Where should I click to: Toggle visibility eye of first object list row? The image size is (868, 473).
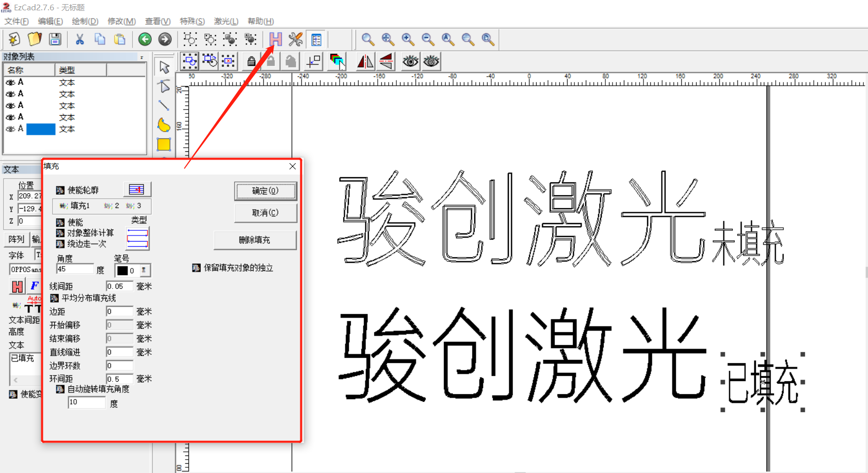[x=10, y=83]
